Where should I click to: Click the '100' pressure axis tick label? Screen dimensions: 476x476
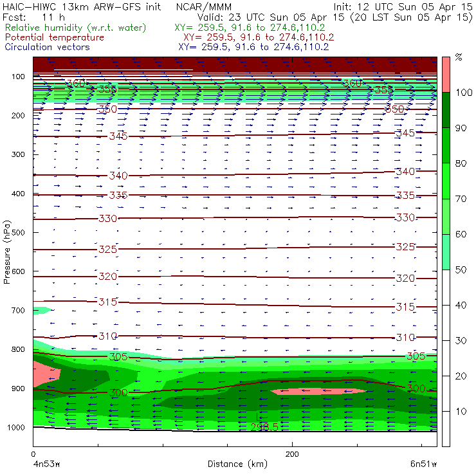point(18,77)
